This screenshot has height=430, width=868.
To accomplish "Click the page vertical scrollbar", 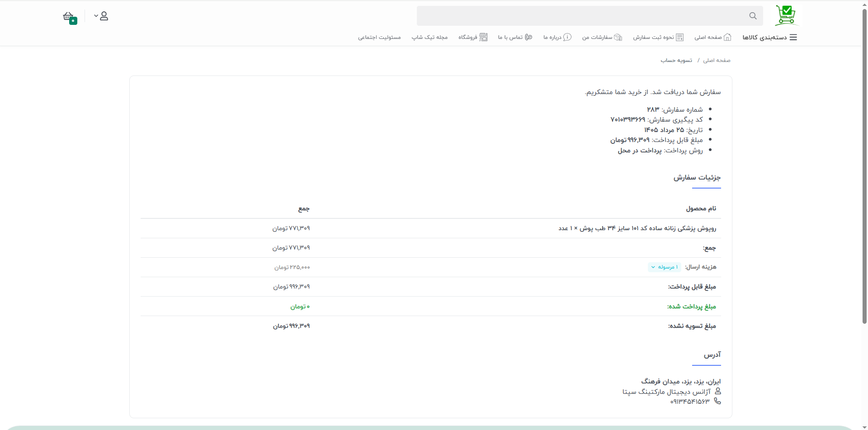I will 864,167.
